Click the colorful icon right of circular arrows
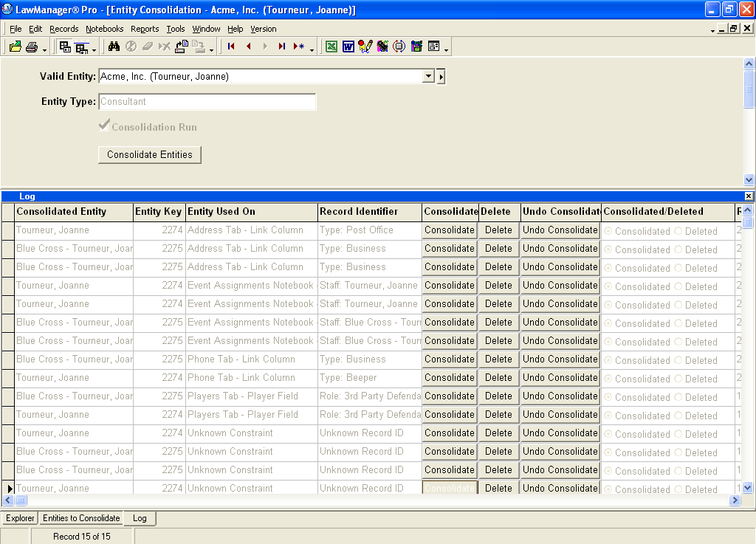Viewport: 756px width, 544px height. click(416, 47)
